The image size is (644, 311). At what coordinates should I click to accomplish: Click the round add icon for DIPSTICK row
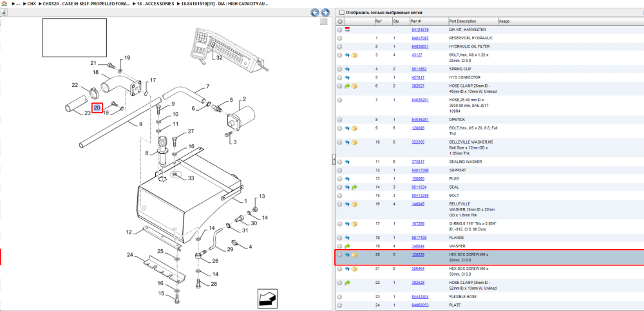pyautogui.click(x=339, y=120)
